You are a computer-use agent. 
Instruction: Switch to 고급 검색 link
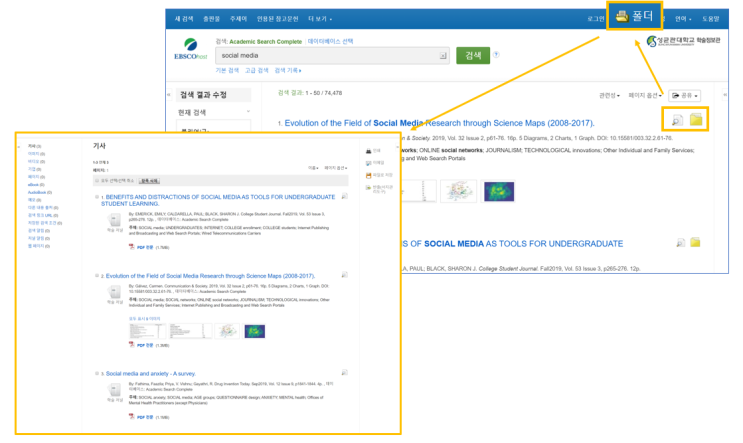pos(257,71)
